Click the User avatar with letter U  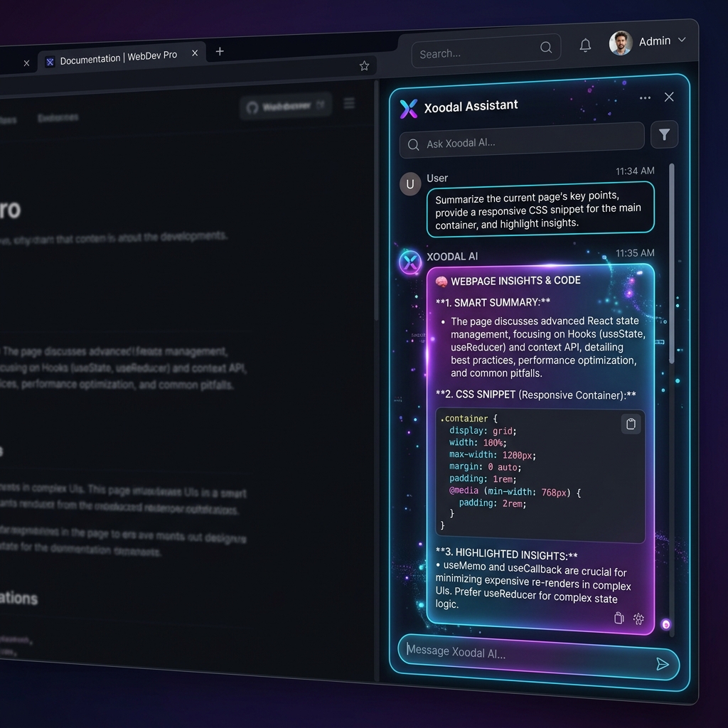410,184
